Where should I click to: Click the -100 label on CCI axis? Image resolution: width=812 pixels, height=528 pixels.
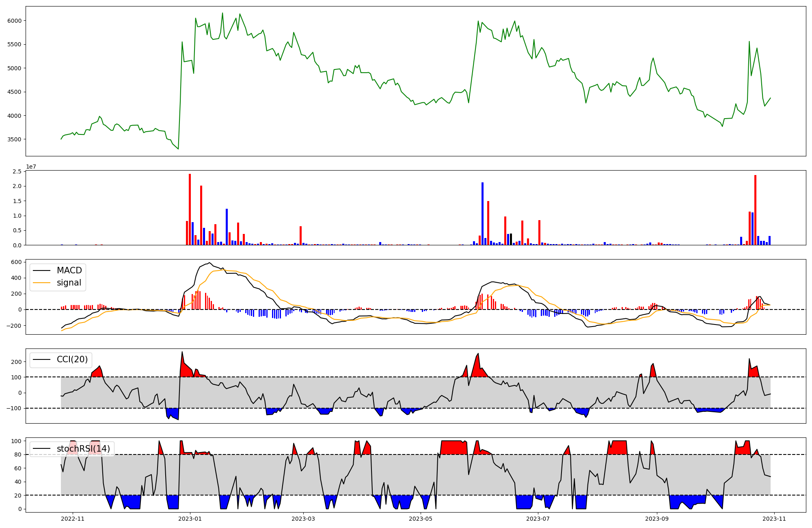tap(14, 408)
